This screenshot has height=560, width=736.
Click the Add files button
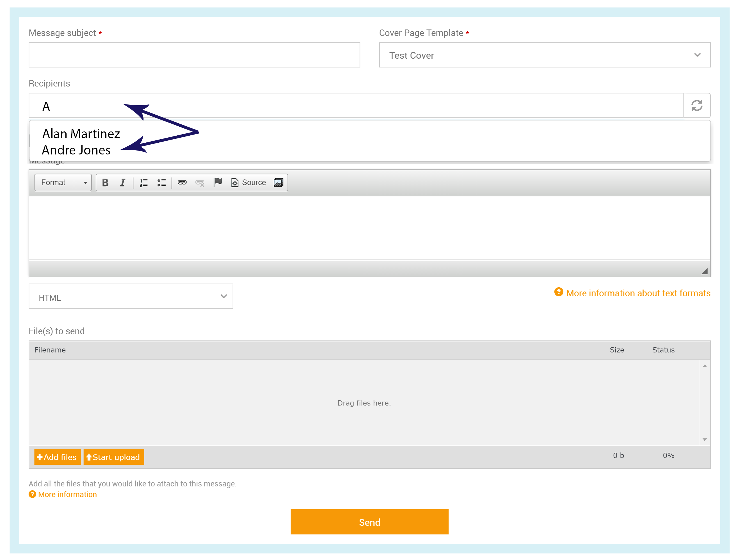[57, 457]
